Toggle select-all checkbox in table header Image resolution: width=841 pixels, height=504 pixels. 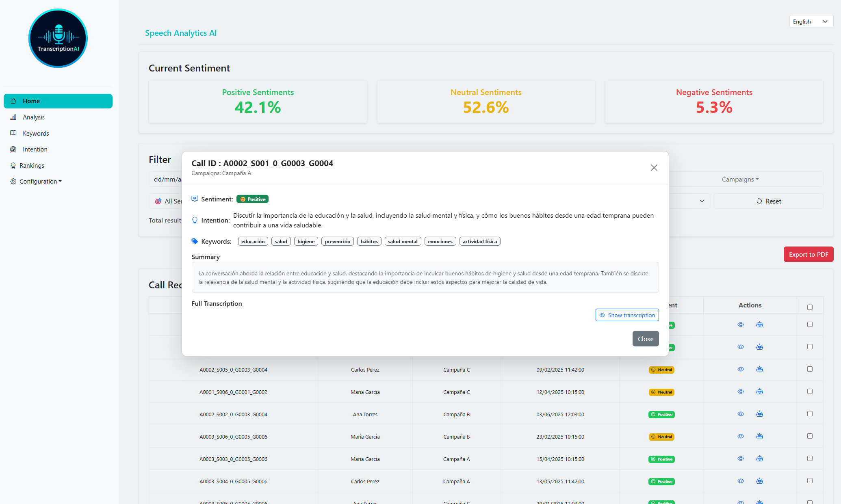pyautogui.click(x=810, y=307)
